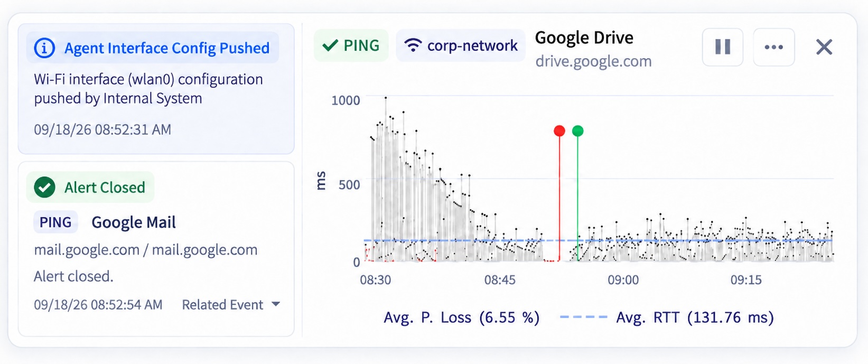This screenshot has width=868, height=364.
Task: Select the green alert-closed marker on chart
Action: tap(578, 131)
